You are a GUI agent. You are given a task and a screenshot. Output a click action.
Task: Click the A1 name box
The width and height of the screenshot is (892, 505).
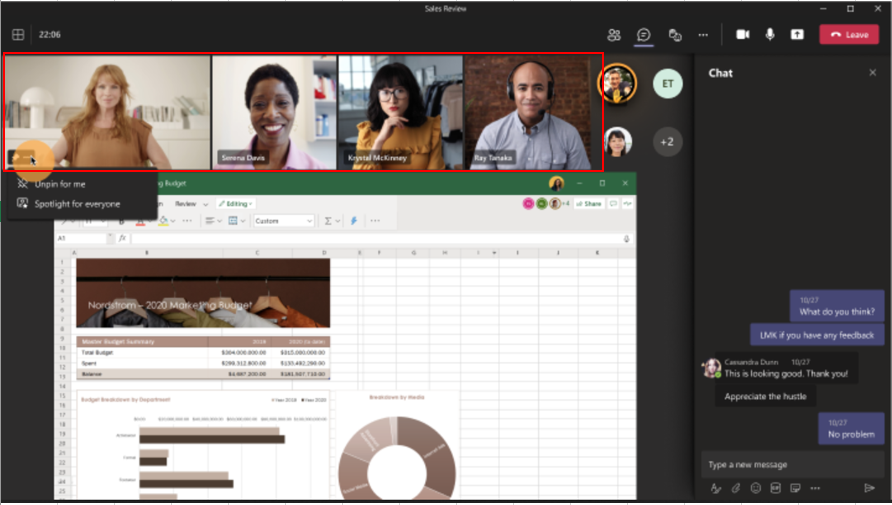(x=83, y=238)
